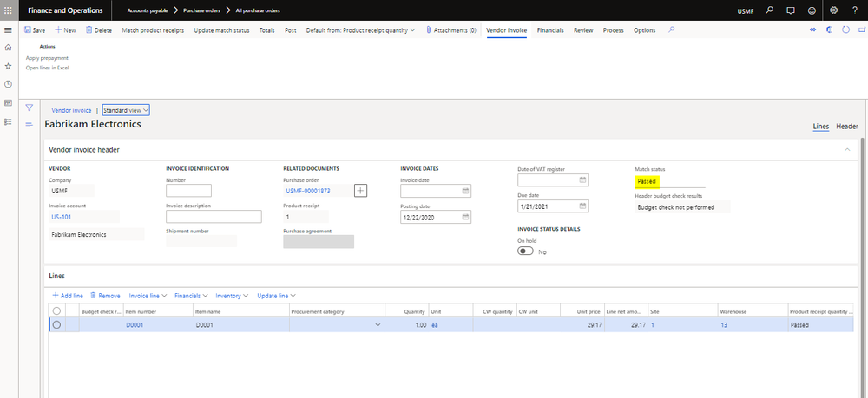Viewport: 868px width, 398px height.
Task: Toggle the On hold switch
Action: click(x=525, y=251)
